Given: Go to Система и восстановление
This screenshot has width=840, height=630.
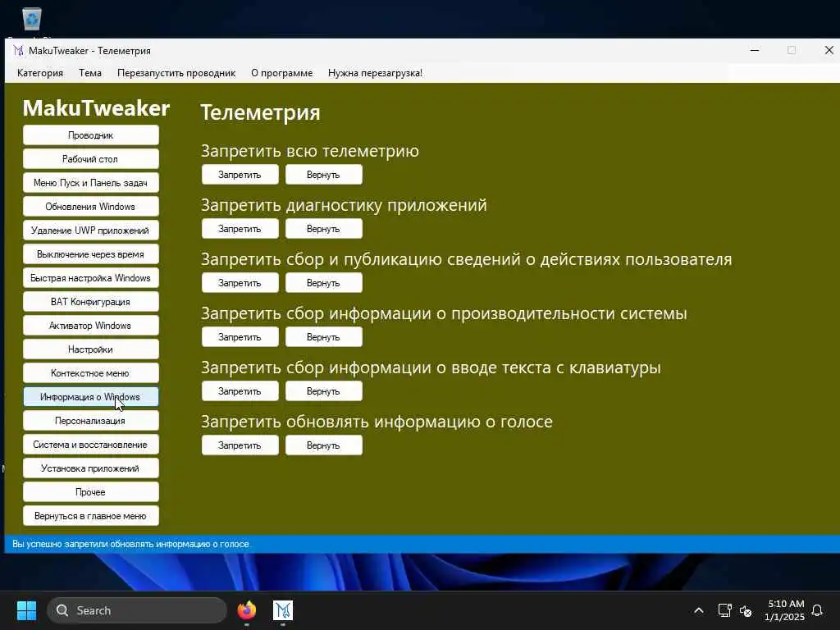Looking at the screenshot, I should coord(90,444).
